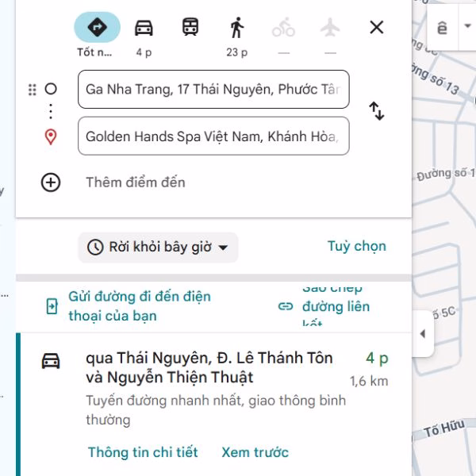Edit the Golden Hands Spa destination field
The width and height of the screenshot is (476, 476).
coord(213,136)
